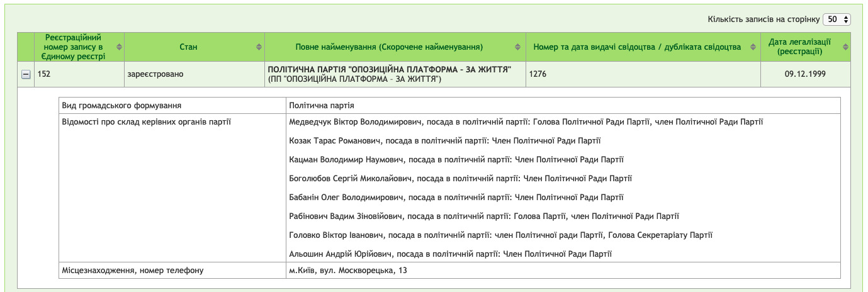Select the registration number cell 152
The height and width of the screenshot is (292, 868).
click(x=79, y=74)
